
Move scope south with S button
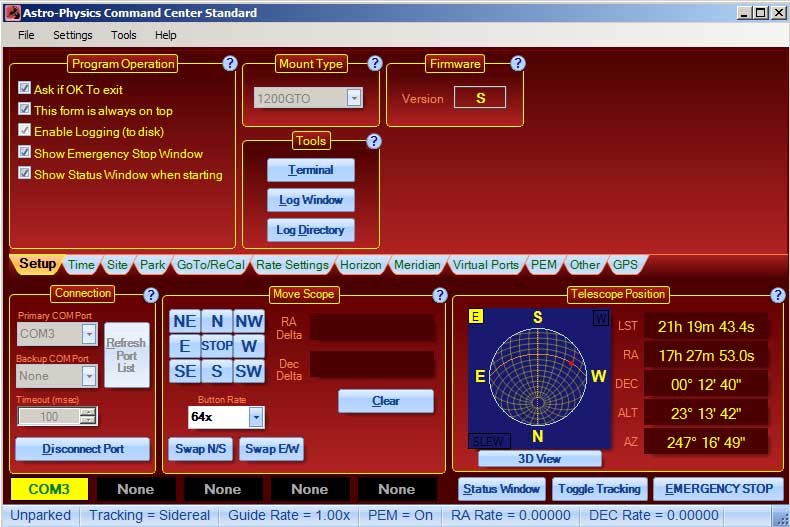pos(217,371)
